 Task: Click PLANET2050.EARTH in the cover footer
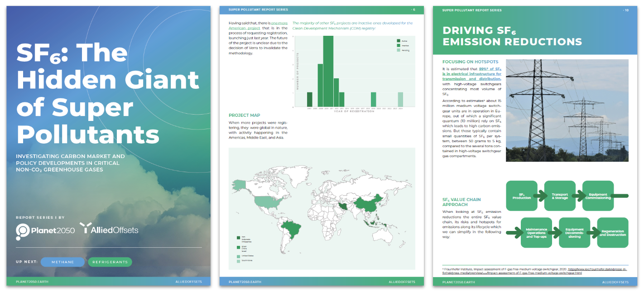(31, 282)
